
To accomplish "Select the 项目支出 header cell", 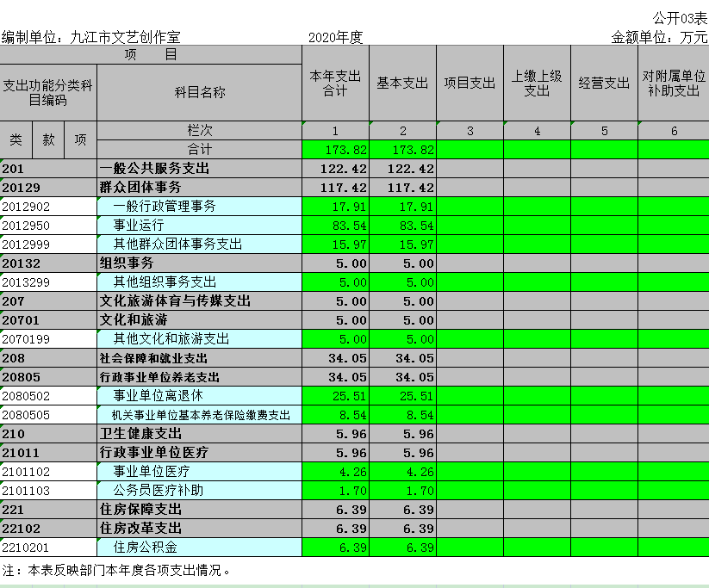I will 470,84.
